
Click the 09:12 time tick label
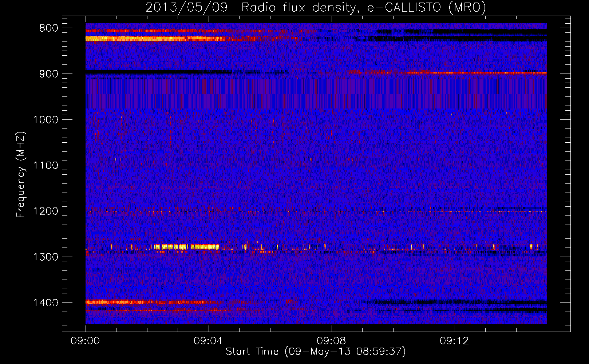(x=454, y=341)
